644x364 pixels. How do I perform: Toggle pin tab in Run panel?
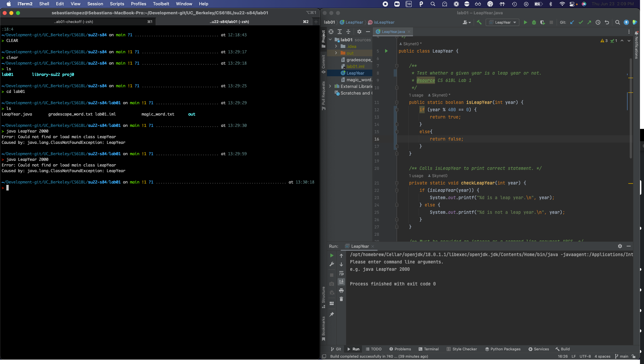pyautogui.click(x=332, y=314)
